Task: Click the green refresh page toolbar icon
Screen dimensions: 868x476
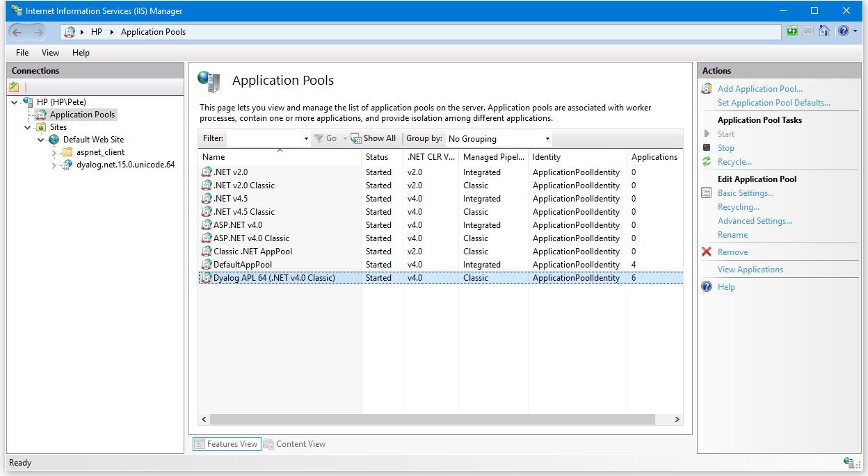Action: 792,31
